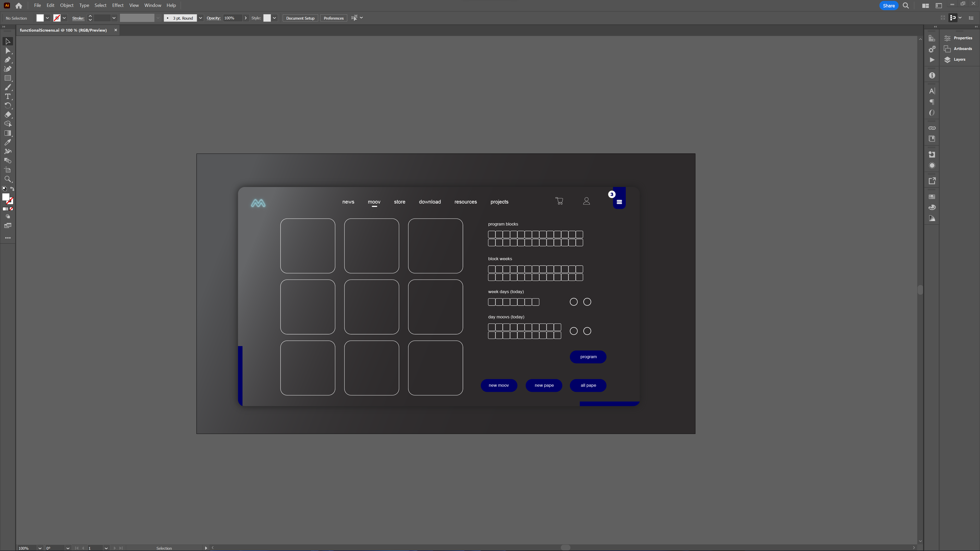Viewport: 980px width, 551px height.
Task: Open the Window menu
Action: [x=153, y=5]
